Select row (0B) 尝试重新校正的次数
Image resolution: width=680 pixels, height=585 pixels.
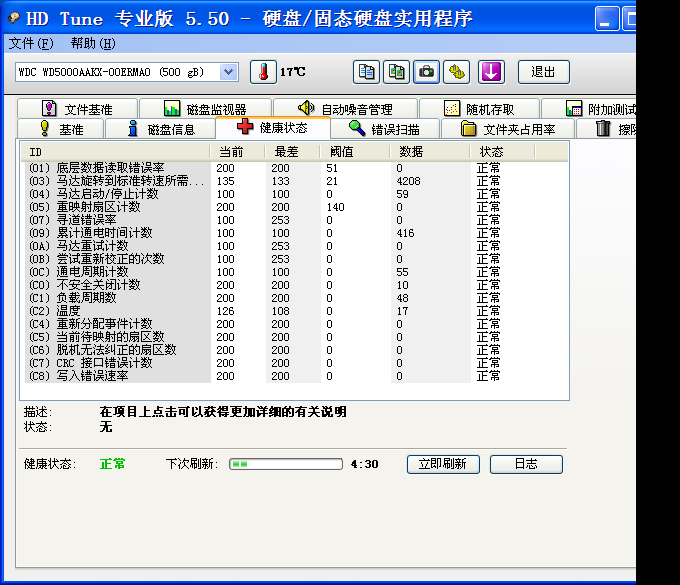[294, 259]
